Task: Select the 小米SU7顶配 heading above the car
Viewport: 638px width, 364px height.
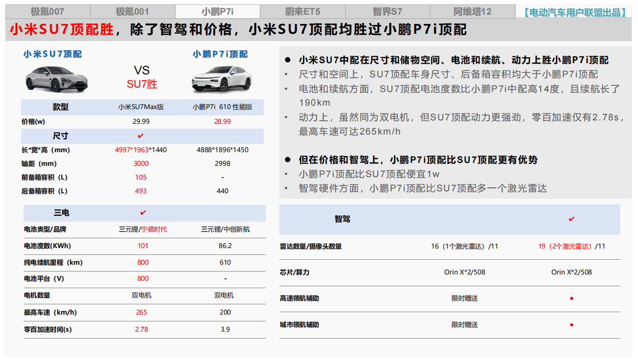Action: 52,54
